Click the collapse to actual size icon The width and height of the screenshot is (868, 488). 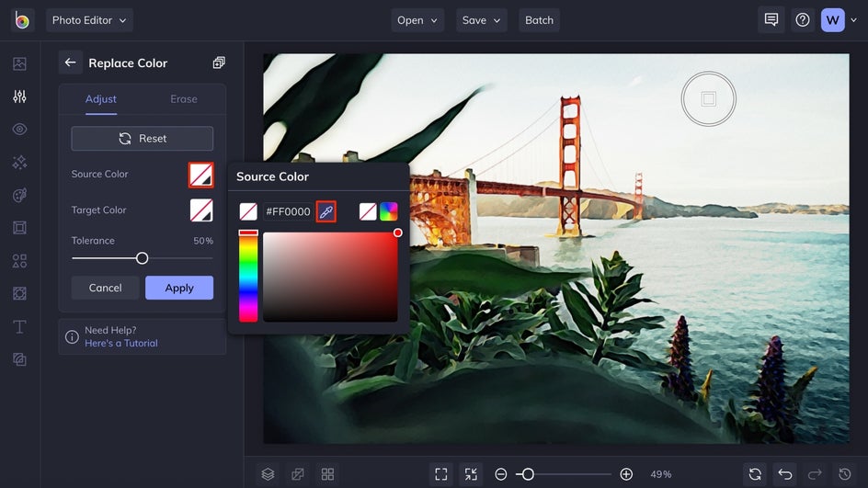[x=471, y=474]
